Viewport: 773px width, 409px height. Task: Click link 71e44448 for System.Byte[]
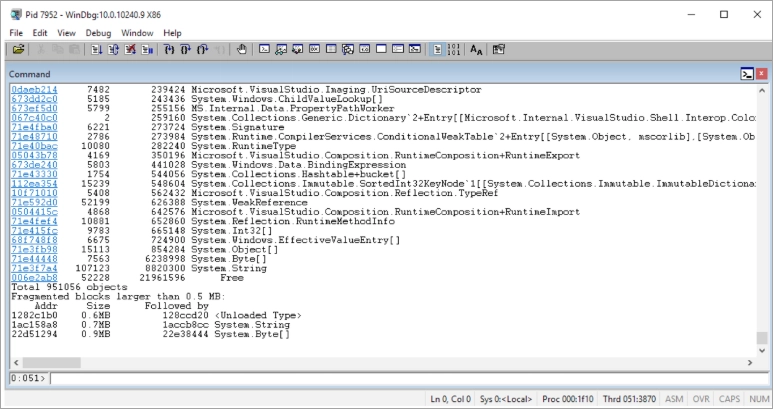pyautogui.click(x=34, y=259)
